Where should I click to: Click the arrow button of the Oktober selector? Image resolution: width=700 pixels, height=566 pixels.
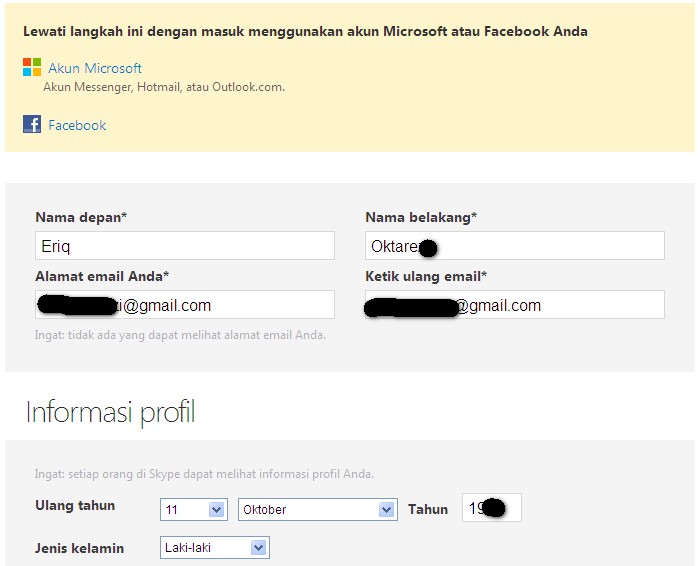pos(386,509)
